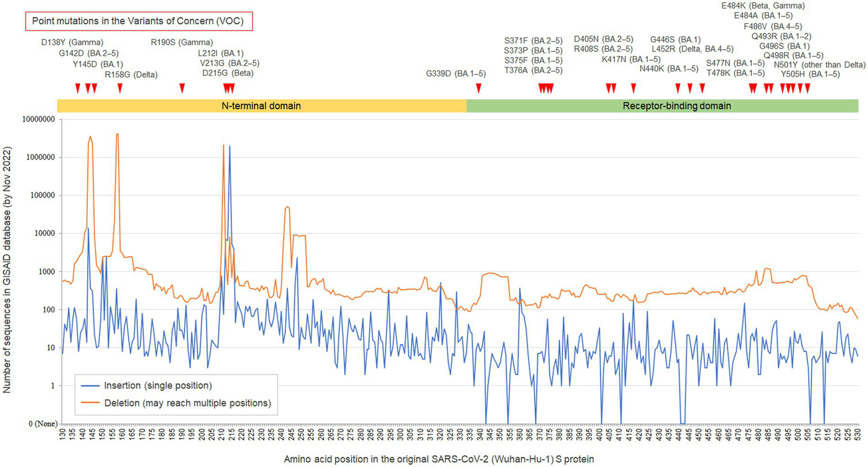This screenshot has height=467, width=868.
Task: Select the 'Insertion (single position)' legend label
Action: coord(158,386)
